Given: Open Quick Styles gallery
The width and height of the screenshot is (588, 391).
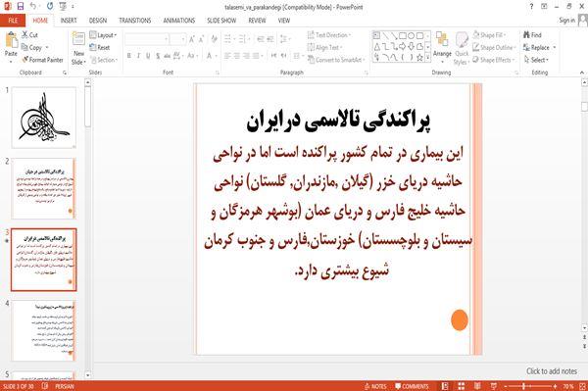Looking at the screenshot, I should coord(462,49).
